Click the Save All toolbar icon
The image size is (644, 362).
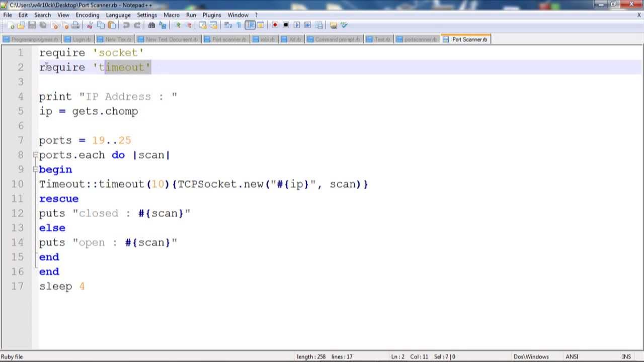[x=43, y=25]
